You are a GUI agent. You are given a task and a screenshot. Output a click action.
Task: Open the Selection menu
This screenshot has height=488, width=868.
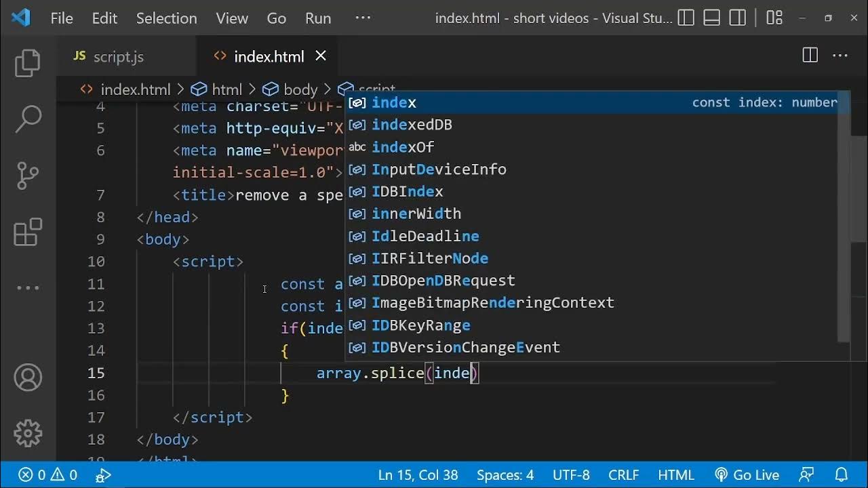pyautogui.click(x=166, y=18)
